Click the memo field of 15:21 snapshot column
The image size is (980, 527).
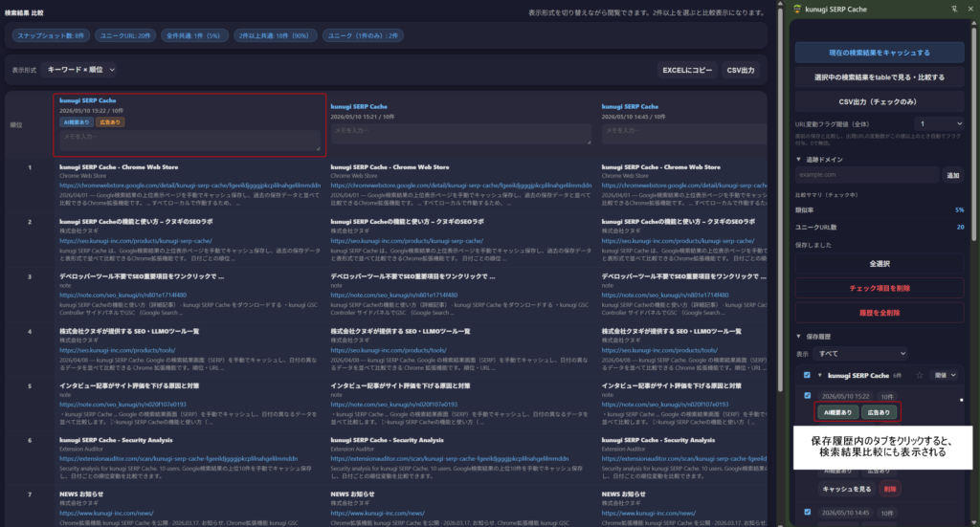coord(460,134)
